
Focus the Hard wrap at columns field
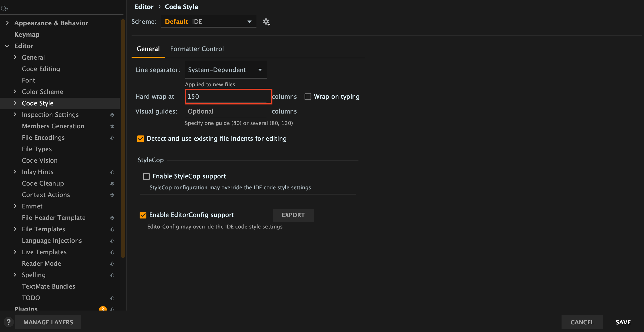click(226, 97)
